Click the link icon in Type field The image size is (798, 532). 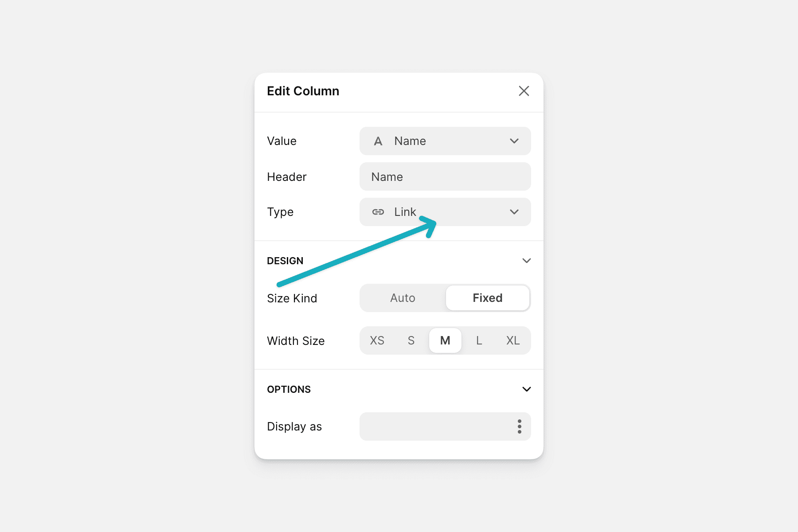point(378,212)
